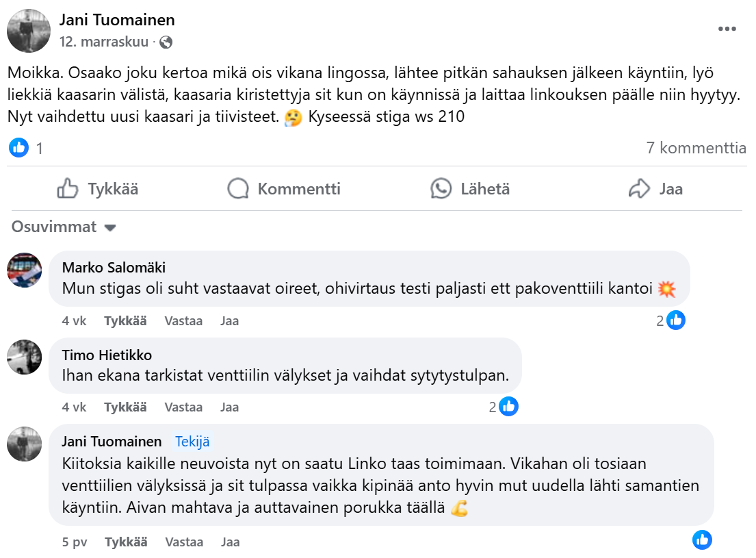Click the blue like reaction icon under post
756x558 pixels.
(19, 147)
